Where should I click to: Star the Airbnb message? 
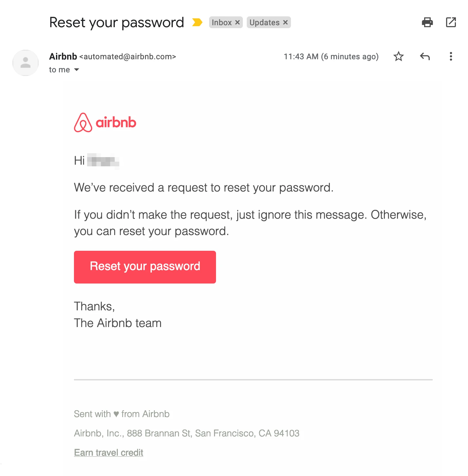pos(398,57)
